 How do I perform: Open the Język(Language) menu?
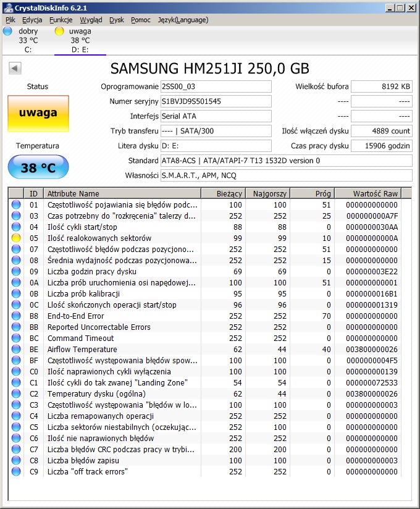(183, 20)
